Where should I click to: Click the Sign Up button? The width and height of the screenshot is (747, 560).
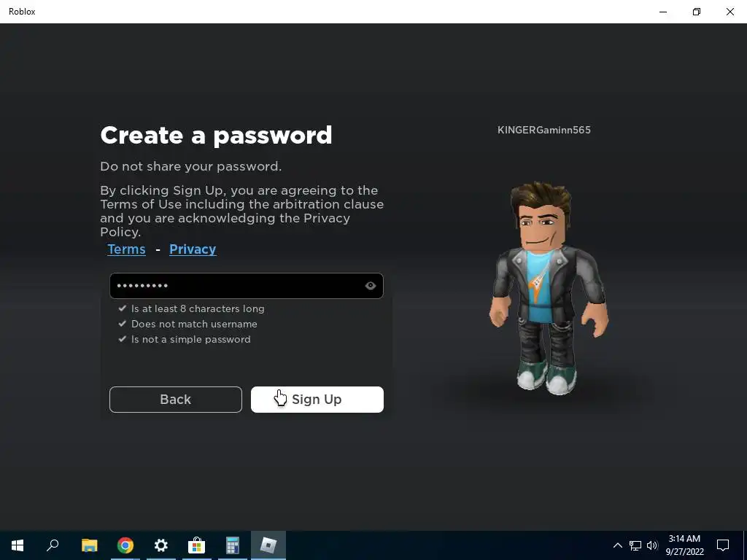(x=317, y=400)
